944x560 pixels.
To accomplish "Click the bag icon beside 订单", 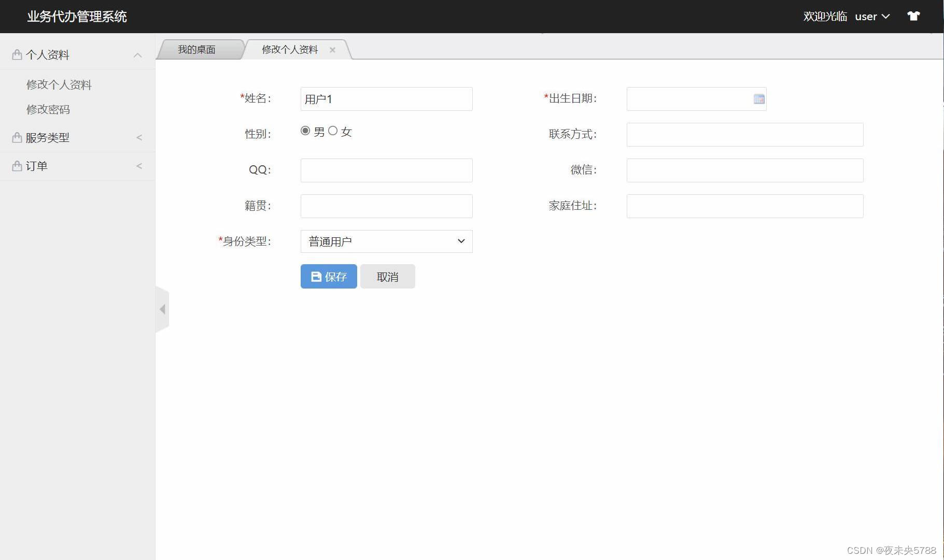I will [17, 166].
